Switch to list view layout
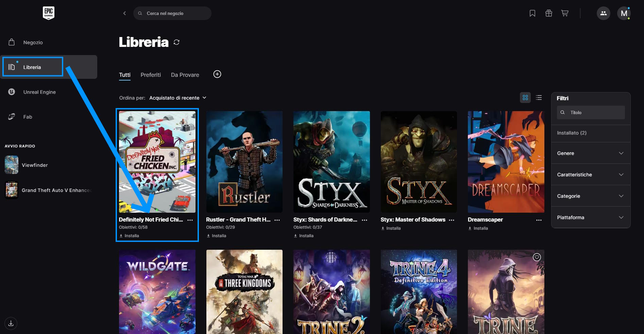This screenshot has width=644, height=334. pyautogui.click(x=539, y=98)
